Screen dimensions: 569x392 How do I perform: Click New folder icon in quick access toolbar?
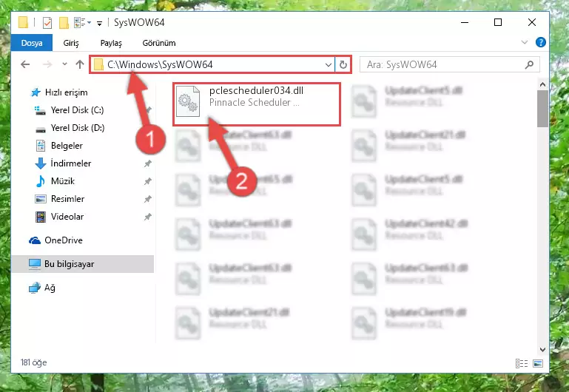[x=64, y=22]
